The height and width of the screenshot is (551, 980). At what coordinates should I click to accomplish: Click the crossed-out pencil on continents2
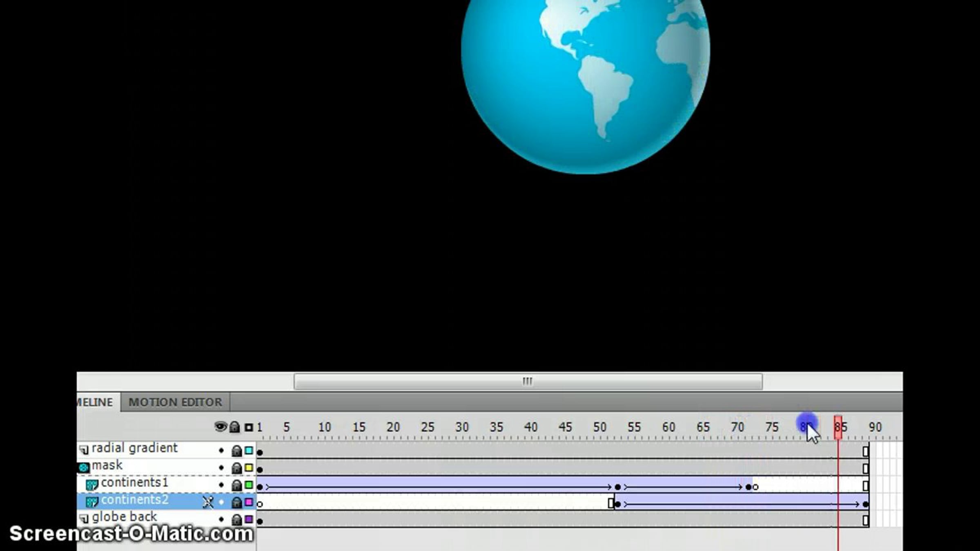click(x=208, y=502)
